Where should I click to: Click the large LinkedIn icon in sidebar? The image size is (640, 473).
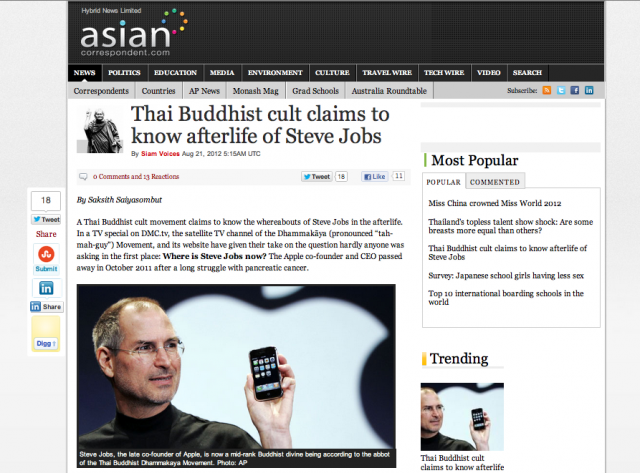tap(46, 288)
